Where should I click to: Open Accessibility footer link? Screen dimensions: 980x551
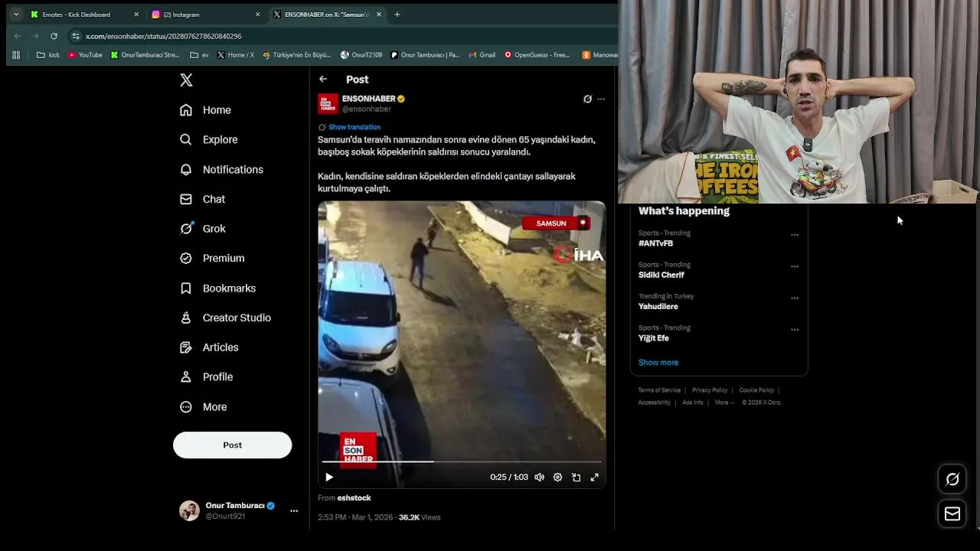(x=655, y=403)
